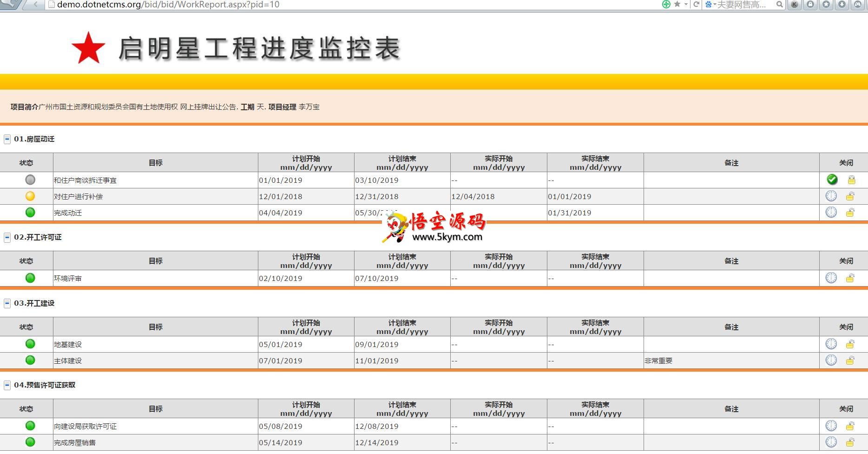Click planned start date 07/01/2019
The height and width of the screenshot is (454, 868).
click(281, 361)
